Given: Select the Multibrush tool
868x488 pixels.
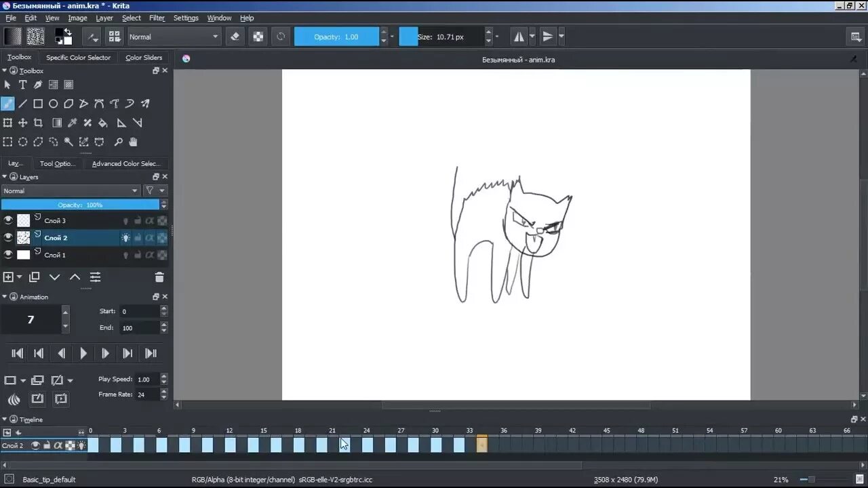Looking at the screenshot, I should 144,104.
